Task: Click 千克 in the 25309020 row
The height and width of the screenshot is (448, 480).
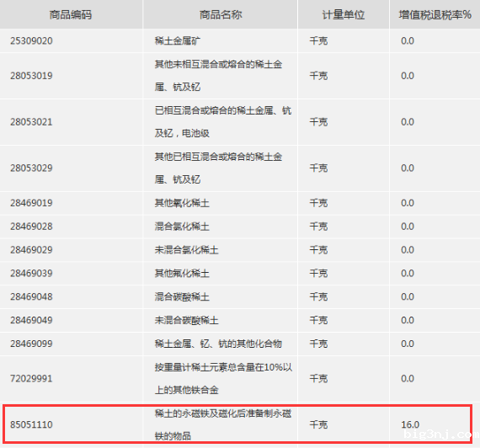Action: [318, 40]
